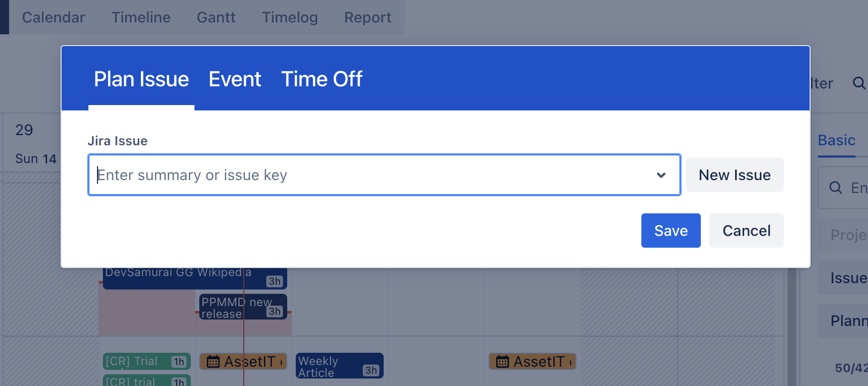Viewport: 868px width, 386px height.
Task: Cancel the plan issue dialog
Action: (746, 231)
